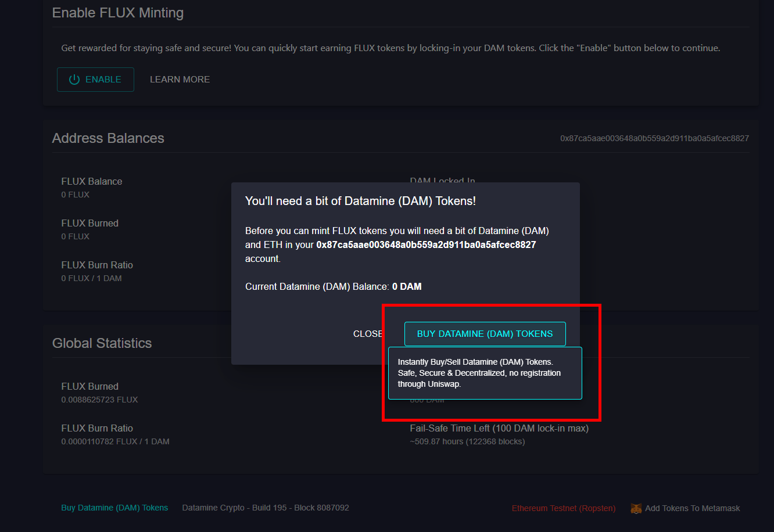Click the ~509.87 hours (122368 blocks) value

(x=467, y=441)
